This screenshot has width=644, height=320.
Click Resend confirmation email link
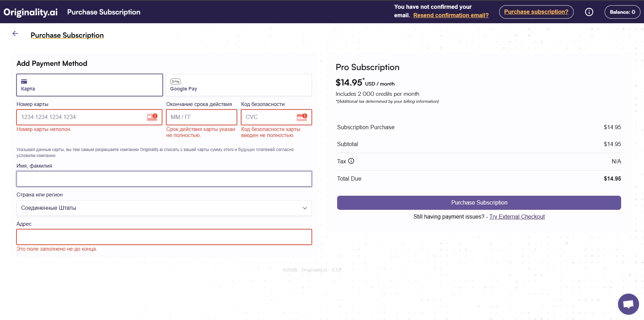pos(451,15)
